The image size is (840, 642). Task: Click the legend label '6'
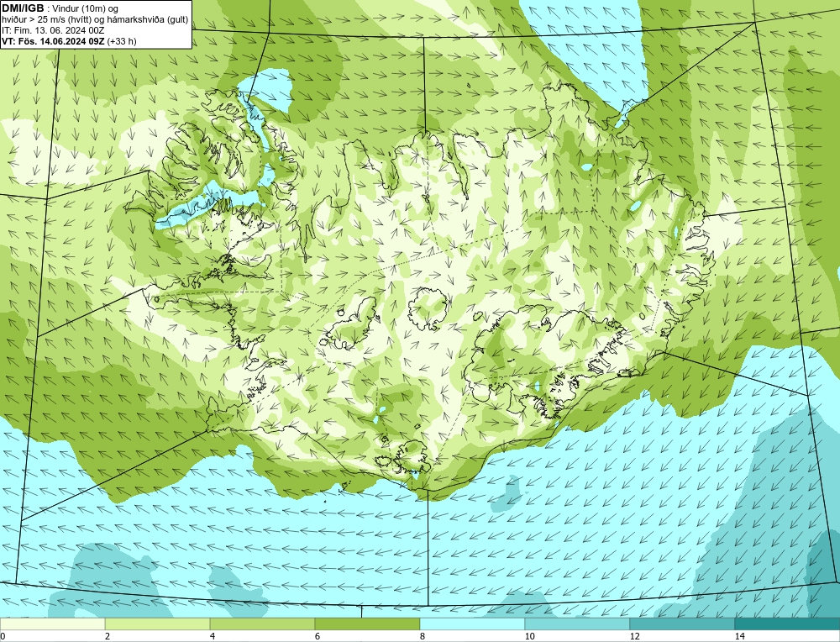318,636
